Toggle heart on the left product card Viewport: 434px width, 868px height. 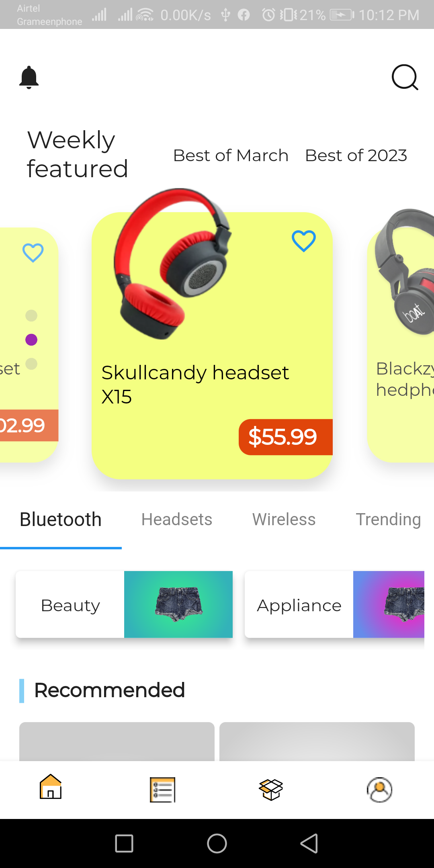33,253
